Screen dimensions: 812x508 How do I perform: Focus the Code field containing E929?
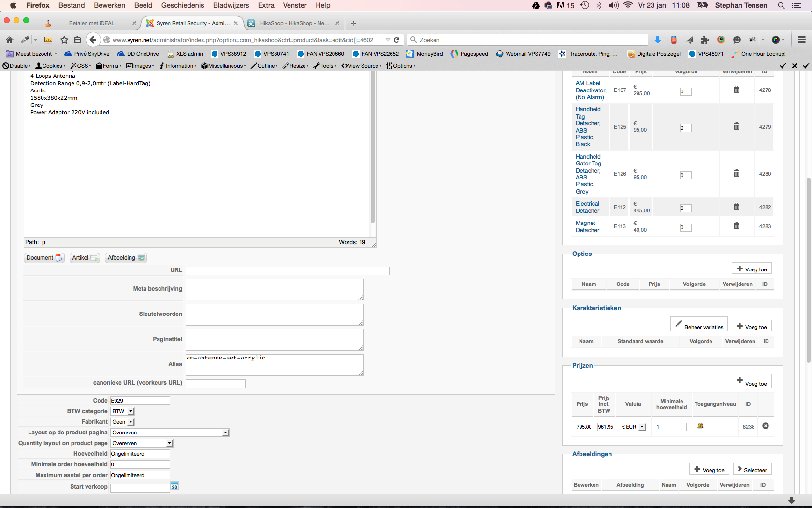140,401
